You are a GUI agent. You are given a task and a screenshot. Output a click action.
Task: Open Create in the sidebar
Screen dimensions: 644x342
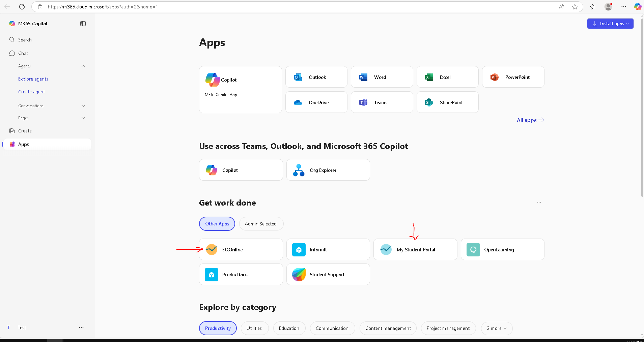(47, 131)
